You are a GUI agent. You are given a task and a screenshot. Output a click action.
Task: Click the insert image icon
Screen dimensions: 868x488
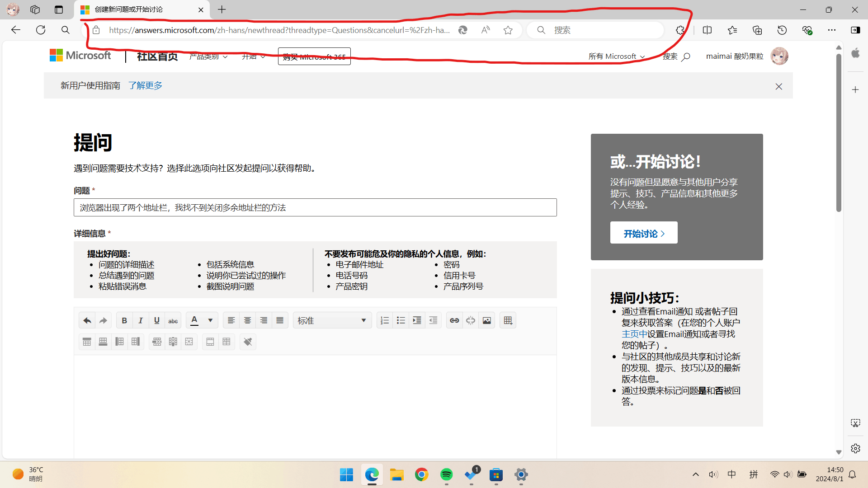point(487,320)
